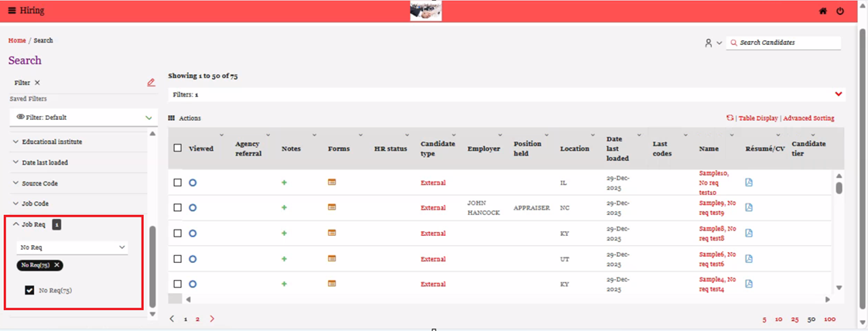The height and width of the screenshot is (331, 868).
Task: Uncheck the No Req(75) checkbox
Action: [29, 290]
